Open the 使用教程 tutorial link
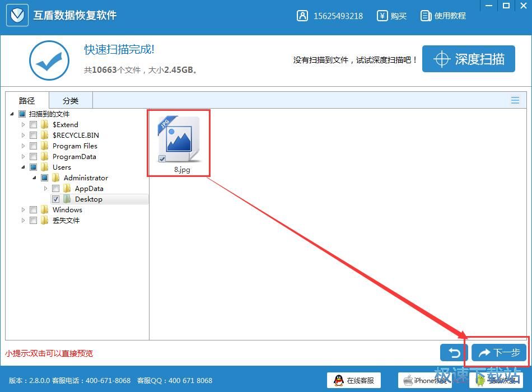Image resolution: width=532 pixels, height=392 pixels. point(443,16)
